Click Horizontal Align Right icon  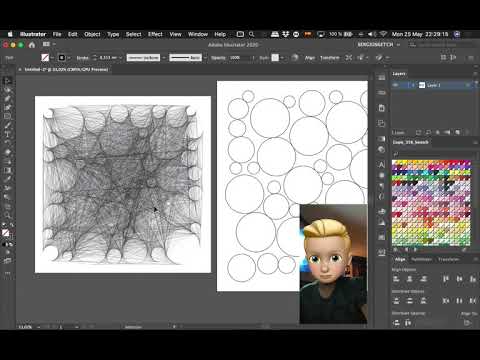[423, 279]
